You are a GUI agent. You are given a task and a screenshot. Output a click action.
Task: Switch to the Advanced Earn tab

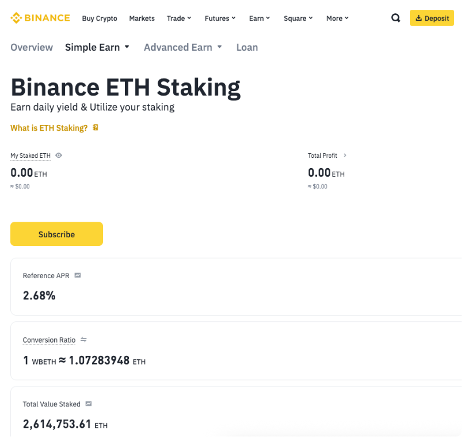182,47
